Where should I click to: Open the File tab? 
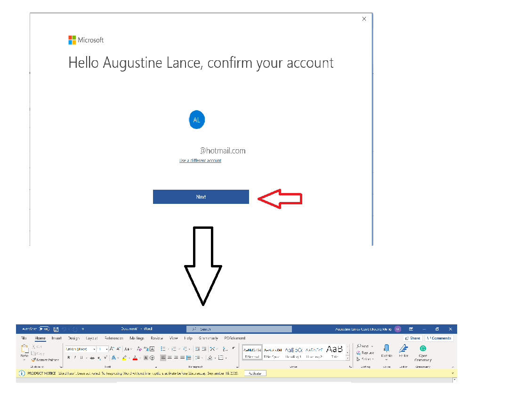[x=24, y=338]
